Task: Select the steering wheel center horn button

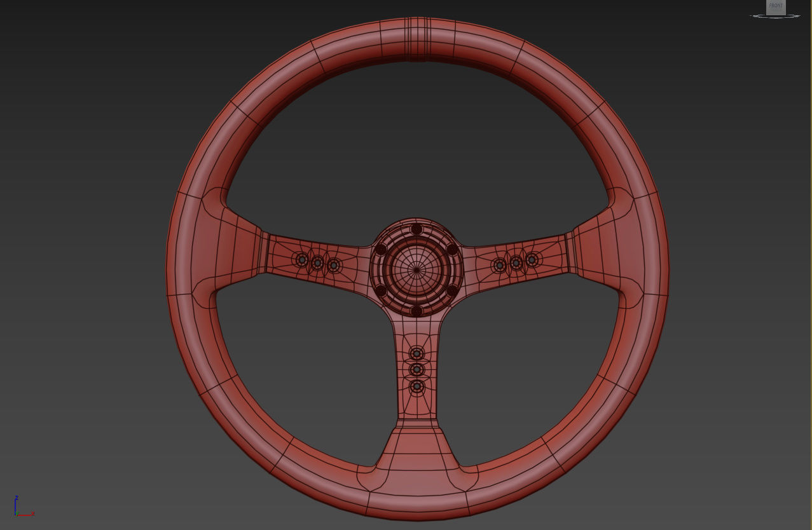Action: [416, 269]
